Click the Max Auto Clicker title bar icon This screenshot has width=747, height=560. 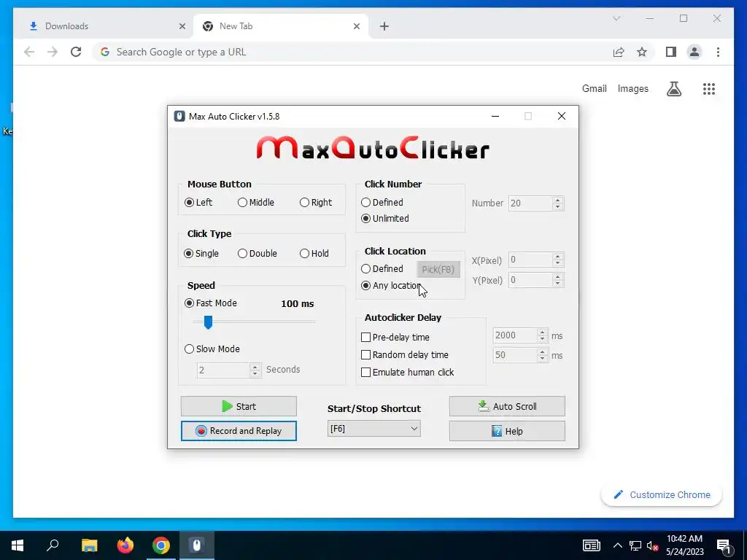[179, 116]
